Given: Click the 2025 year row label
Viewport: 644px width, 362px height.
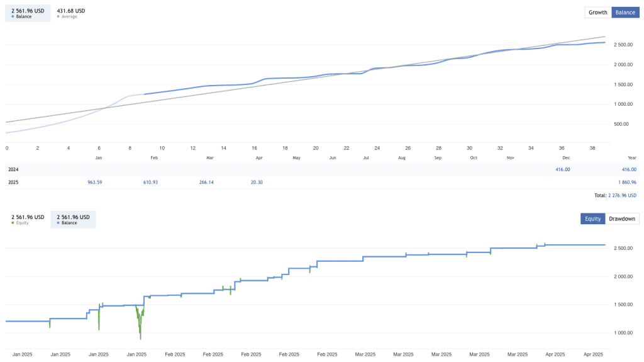Looking at the screenshot, I should [13, 182].
